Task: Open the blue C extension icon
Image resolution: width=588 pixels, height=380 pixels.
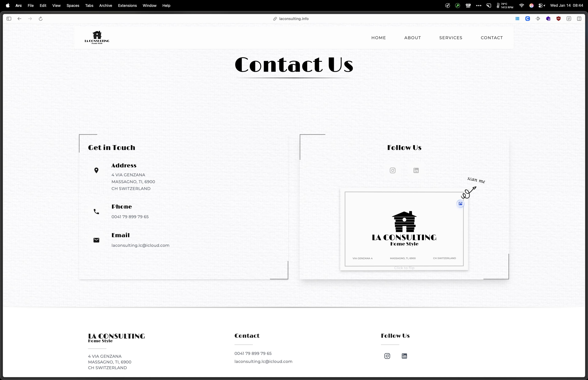Action: pos(528,19)
